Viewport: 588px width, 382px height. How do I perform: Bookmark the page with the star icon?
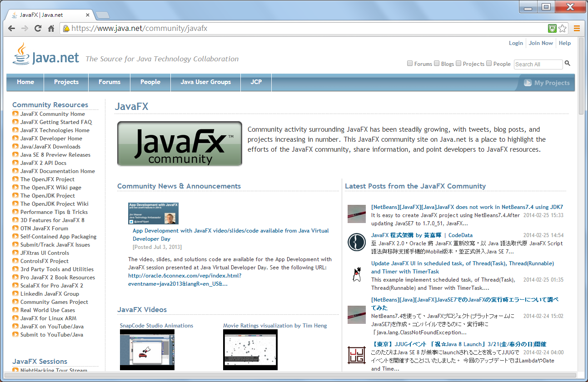click(x=563, y=28)
